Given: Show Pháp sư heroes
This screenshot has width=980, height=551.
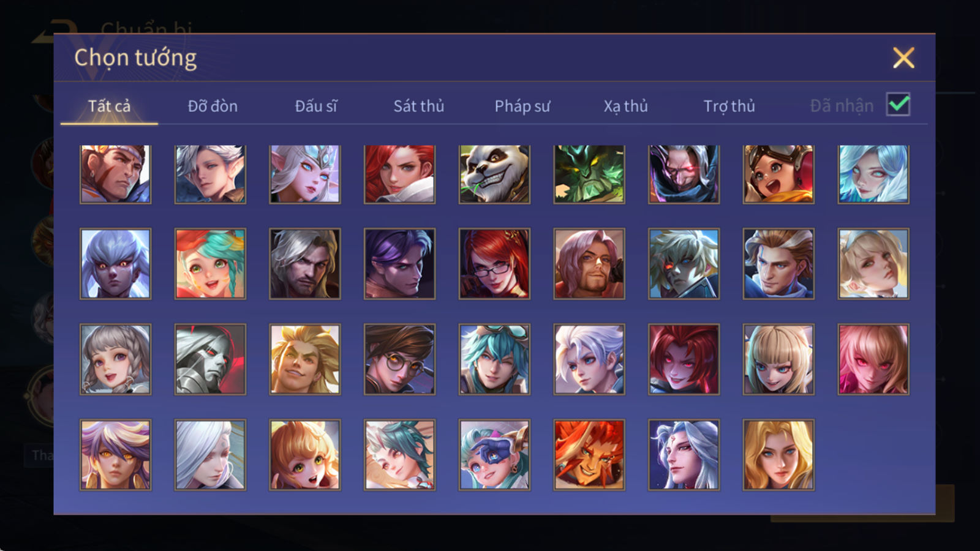Looking at the screenshot, I should coord(522,106).
